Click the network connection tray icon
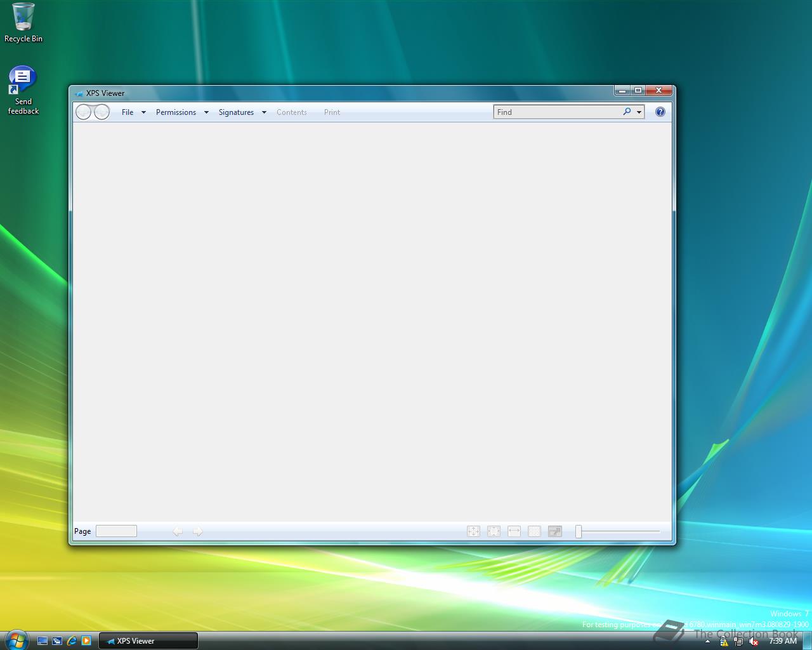Viewport: 812px width, 650px height. [x=738, y=641]
